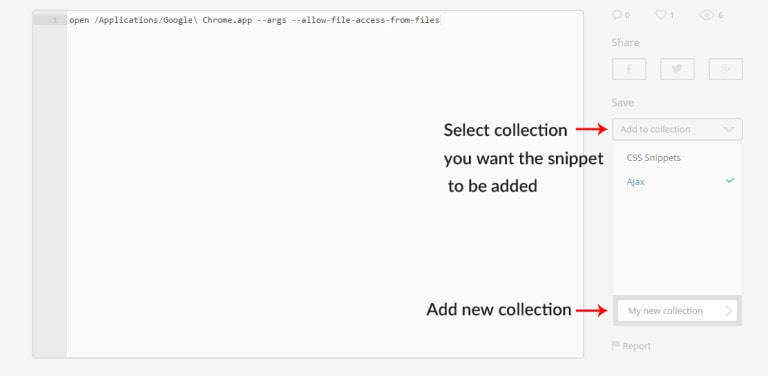
Task: Click the Report link
Action: pyautogui.click(x=636, y=346)
